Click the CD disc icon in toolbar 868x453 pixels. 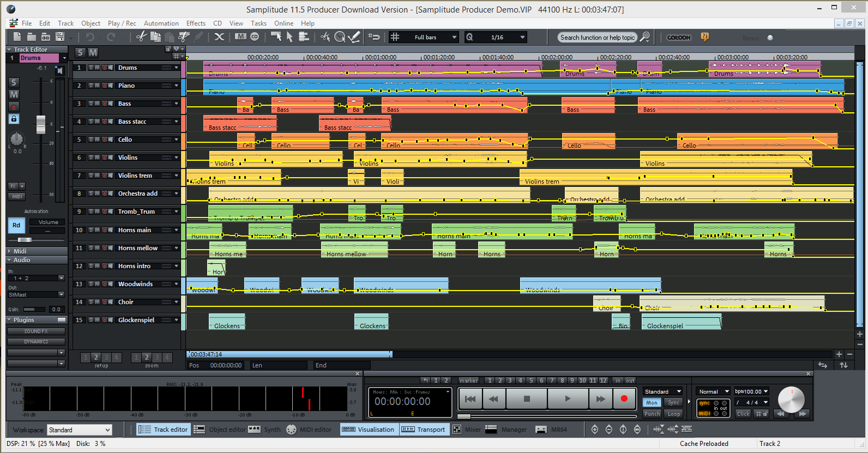[255, 37]
